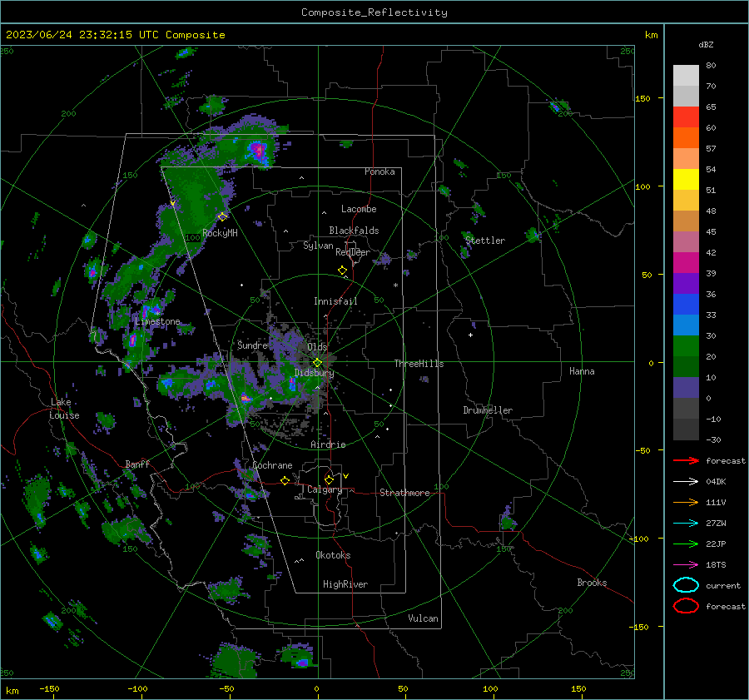Click the HighRiver label

[345, 584]
